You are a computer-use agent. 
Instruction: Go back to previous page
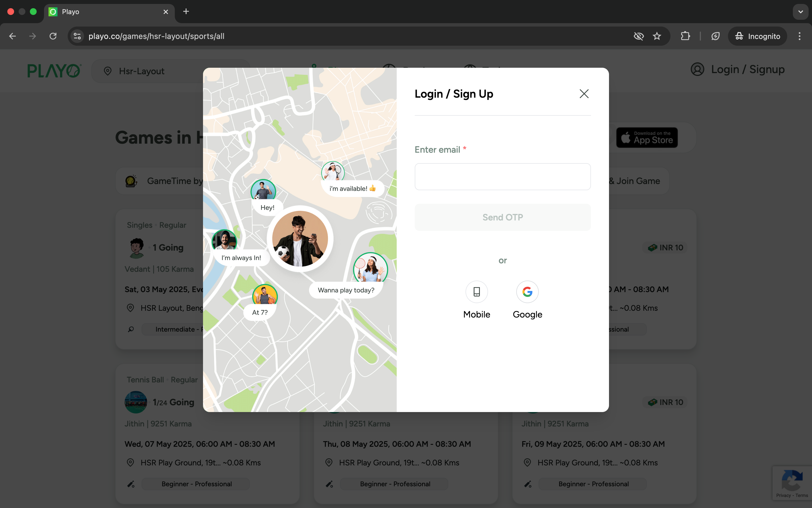[12, 36]
